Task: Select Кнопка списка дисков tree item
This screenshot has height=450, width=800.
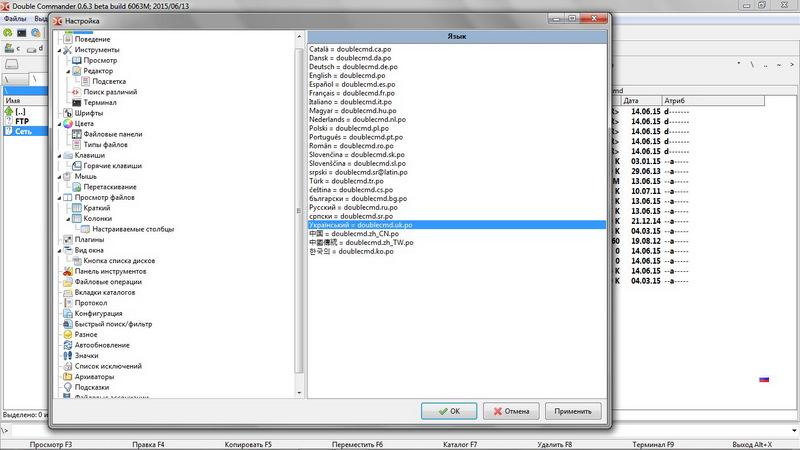Action: 119,261
